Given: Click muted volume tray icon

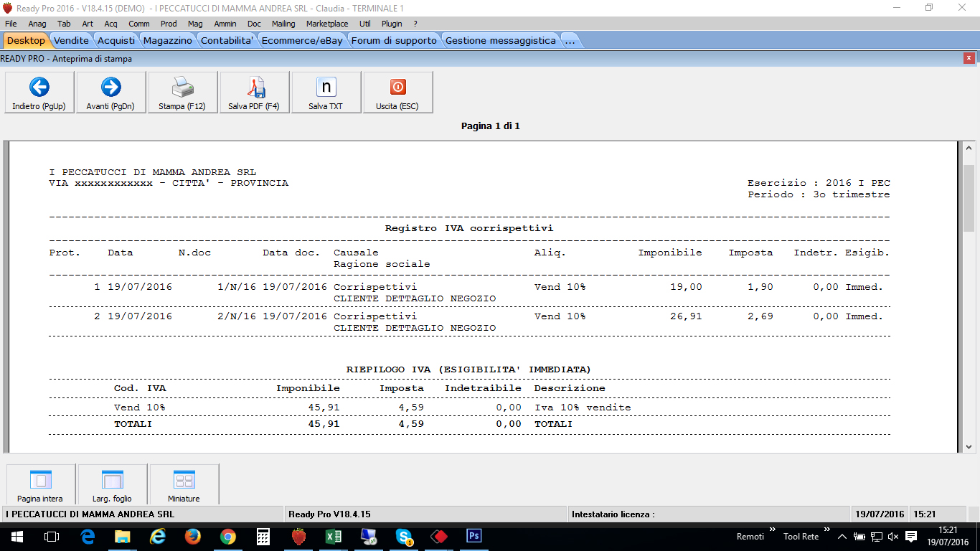Looking at the screenshot, I should [x=893, y=537].
